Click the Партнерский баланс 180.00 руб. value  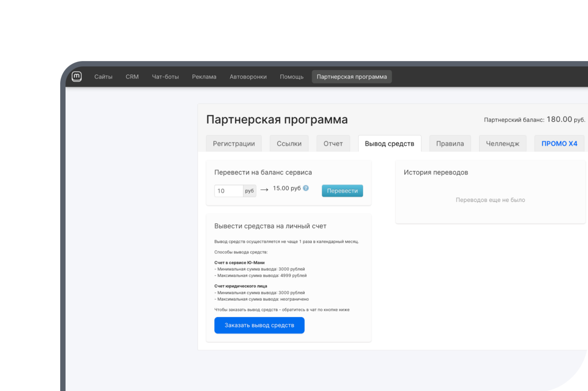tap(534, 120)
